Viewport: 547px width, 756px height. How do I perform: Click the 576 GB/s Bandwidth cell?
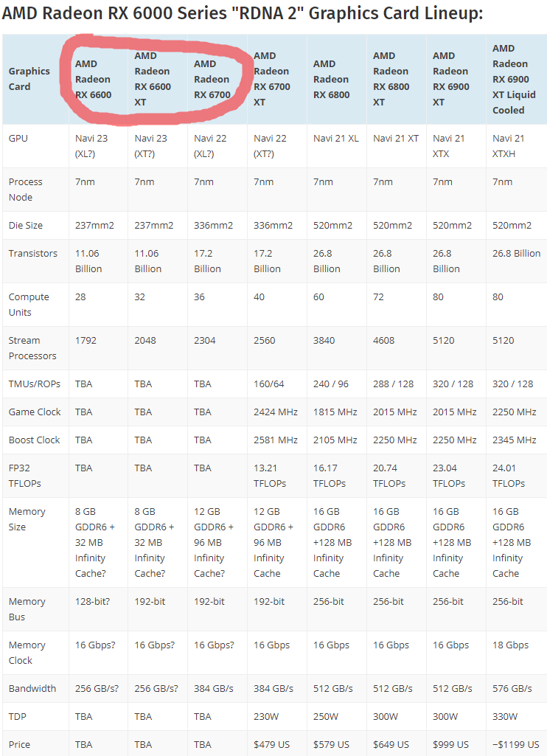coord(512,688)
